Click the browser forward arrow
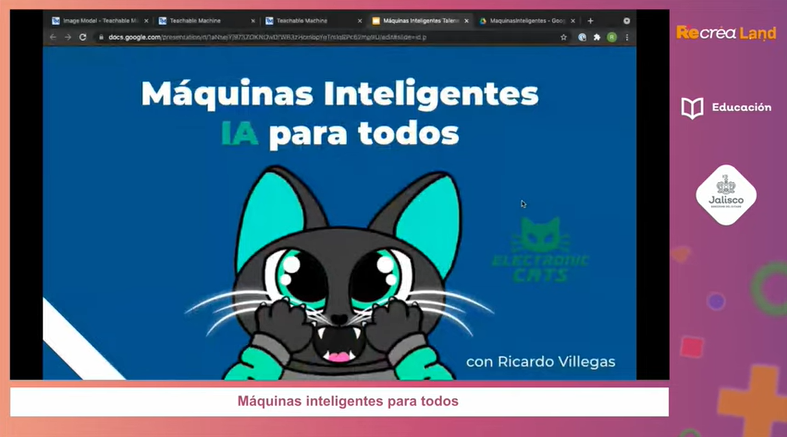 click(68, 37)
